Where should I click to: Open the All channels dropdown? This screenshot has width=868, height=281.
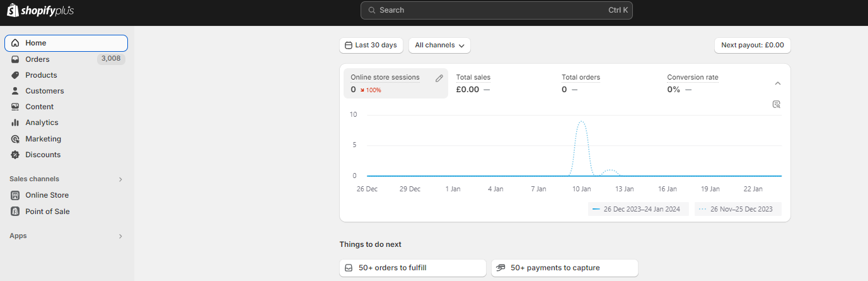pos(439,45)
